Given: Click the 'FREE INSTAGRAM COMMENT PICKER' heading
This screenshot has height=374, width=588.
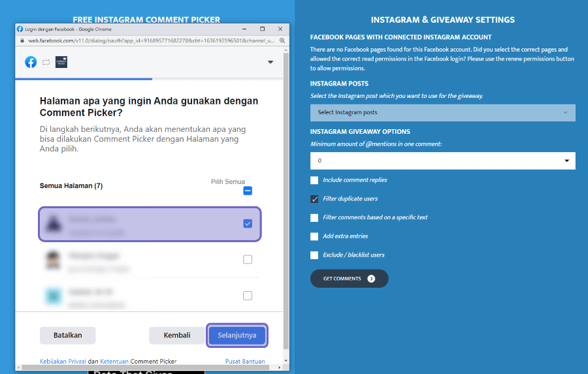Looking at the screenshot, I should point(146,20).
